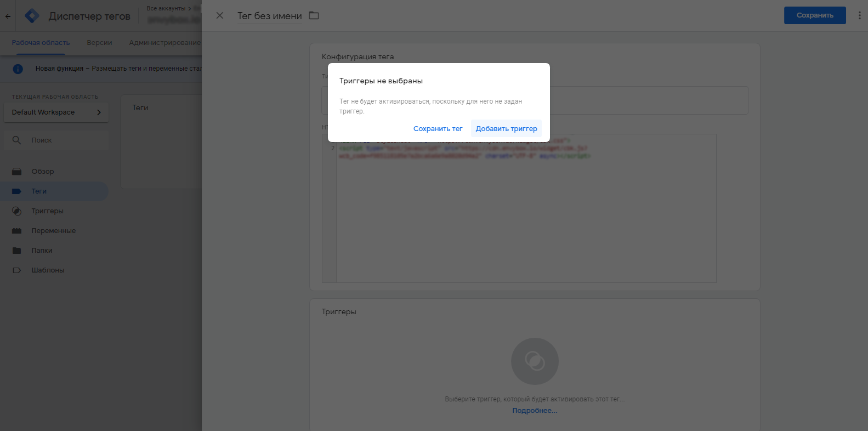Close the tag editor with the X icon
Image resolution: width=868 pixels, height=431 pixels.
[220, 15]
